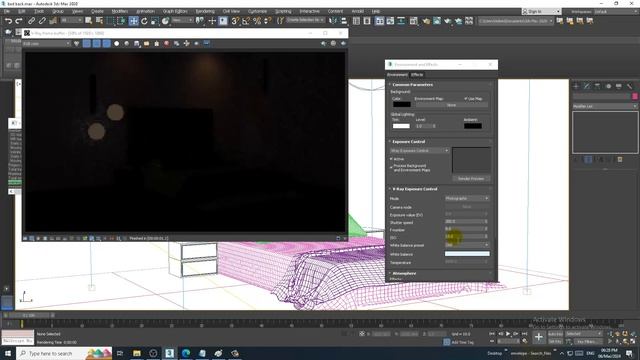The height and width of the screenshot is (360, 640).
Task: Click the Environment Map None button
Action: pyautogui.click(x=451, y=105)
